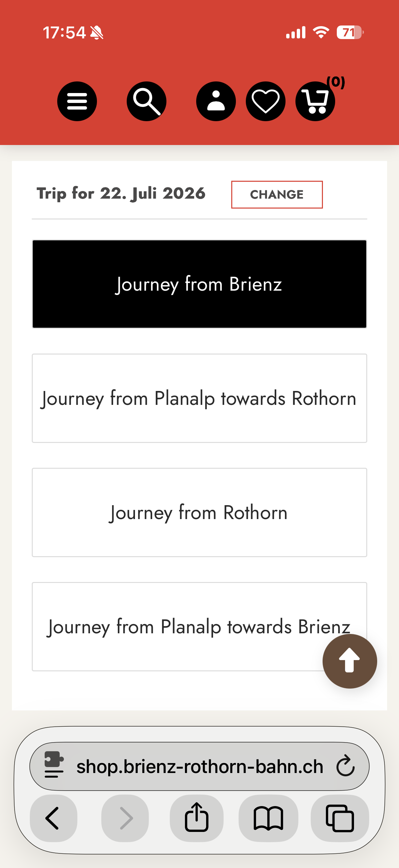Change the trip date
Image resolution: width=399 pixels, height=868 pixels.
point(277,194)
